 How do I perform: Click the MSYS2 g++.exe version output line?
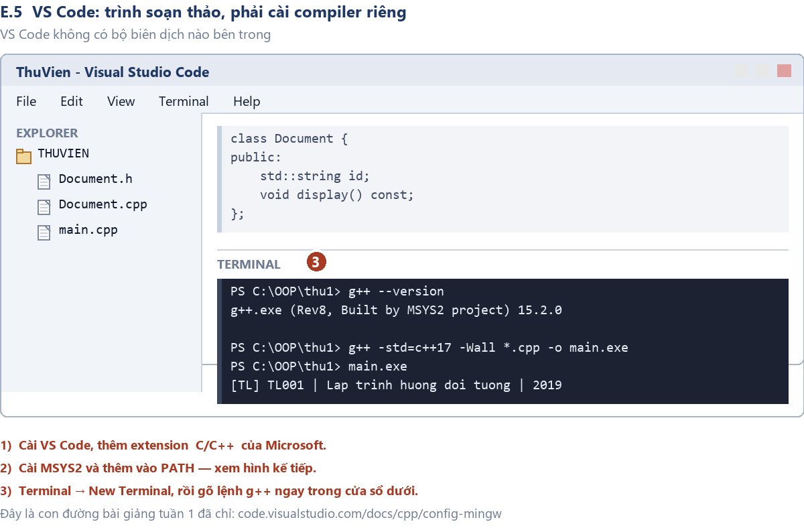tap(396, 310)
